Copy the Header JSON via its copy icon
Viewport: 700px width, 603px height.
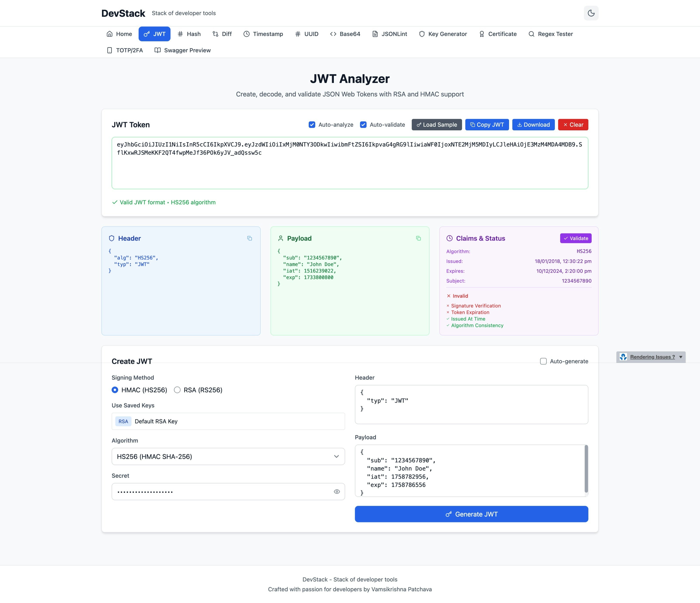249,238
